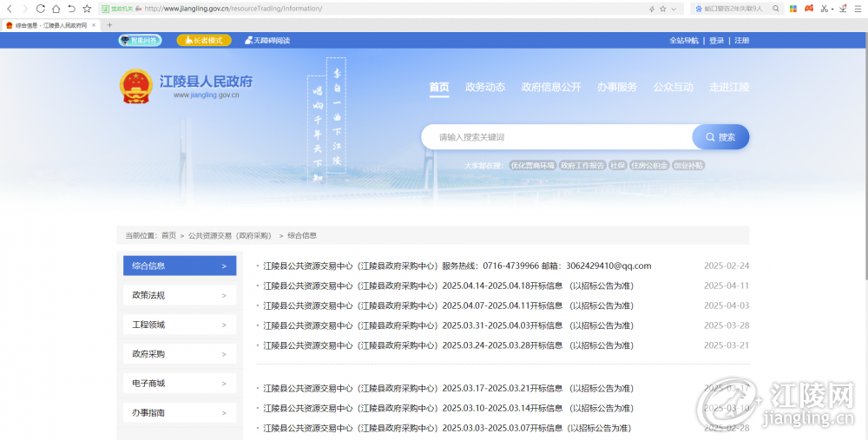This screenshot has width=868, height=440.
Task: Reload the page with the refresh icon
Action: point(41,9)
